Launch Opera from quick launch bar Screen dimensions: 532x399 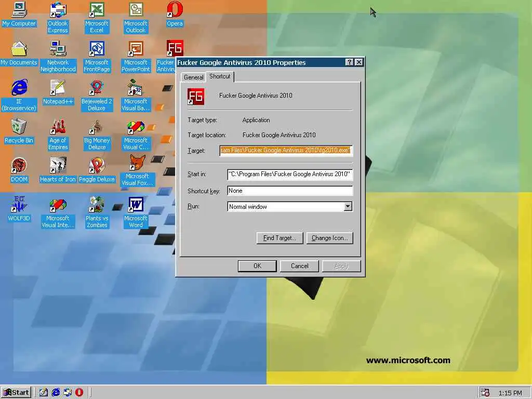click(79, 393)
